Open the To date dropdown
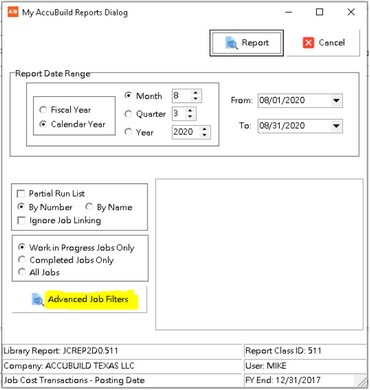The image size is (370, 390). click(336, 126)
